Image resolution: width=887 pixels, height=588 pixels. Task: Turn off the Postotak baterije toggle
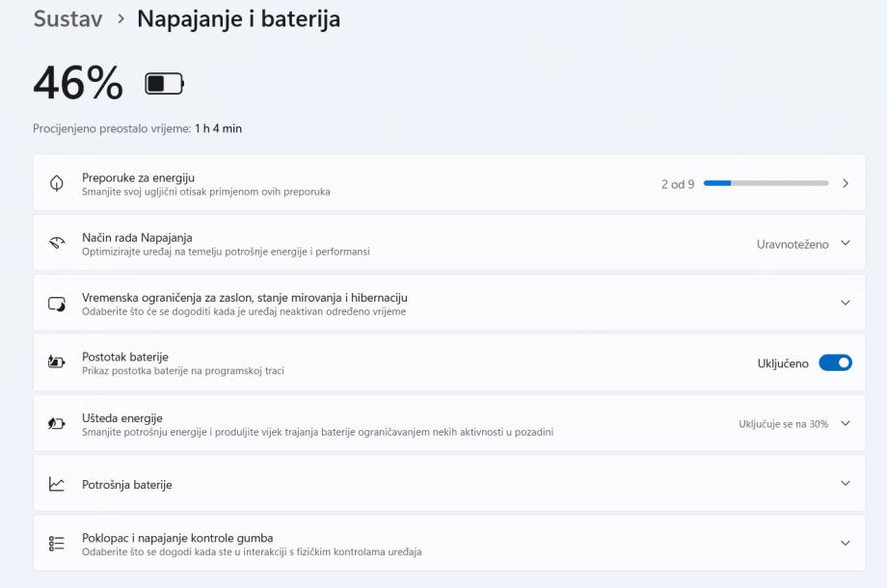click(x=835, y=363)
